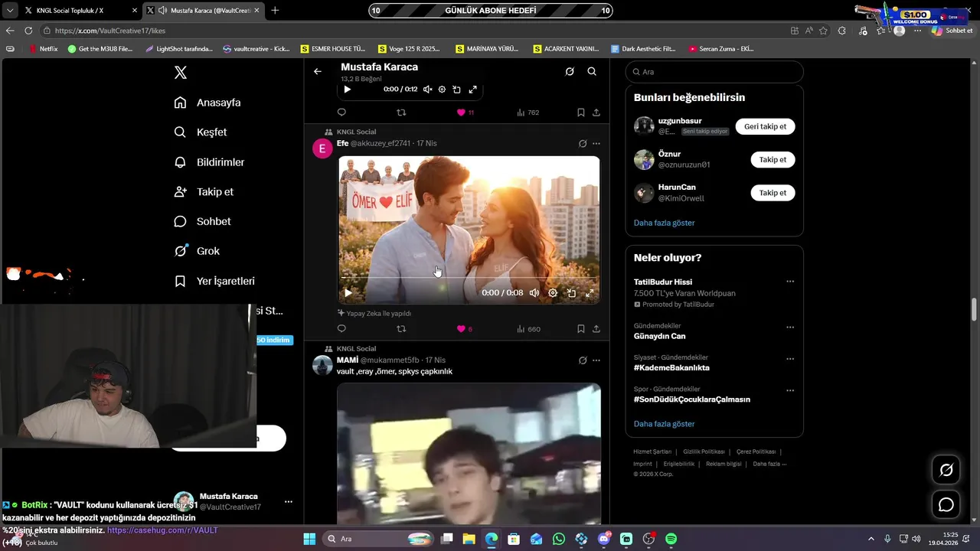Open picture-in-picture on Ömer Elif video
Screen dimensions: 980x551
pos(571,293)
